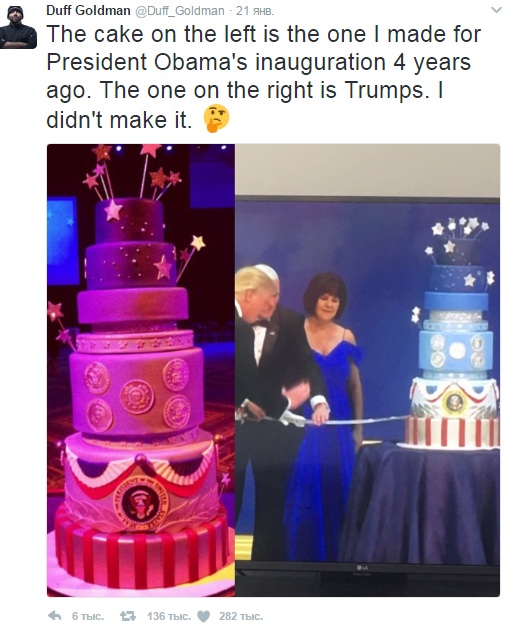The height and width of the screenshot is (634, 506).
Task: Click the 136 тыс. retweets count
Action: pyautogui.click(x=169, y=616)
